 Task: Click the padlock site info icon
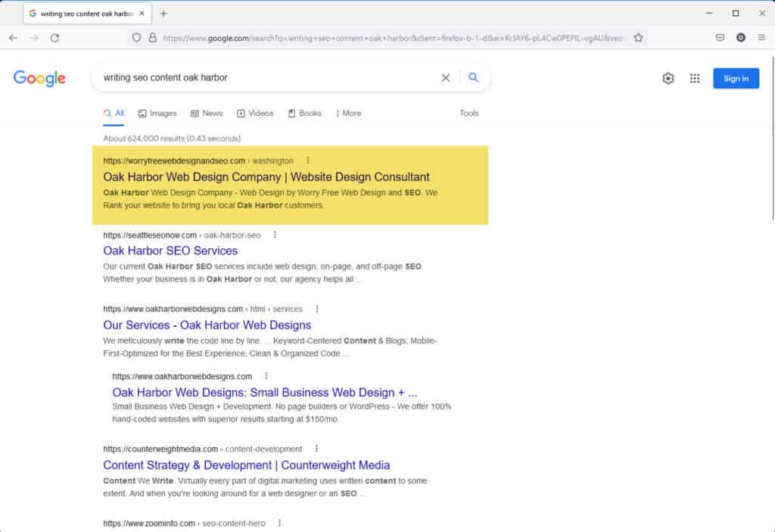[153, 38]
